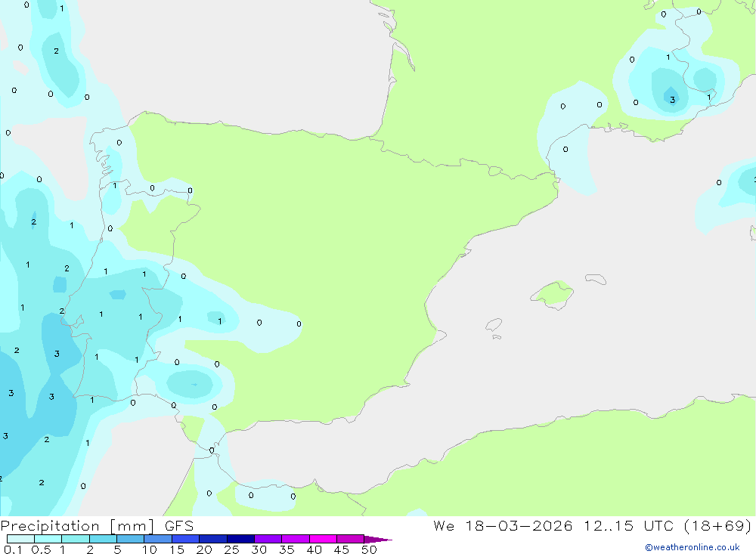
Task: Select the 40–45 mm legend swatch
Action: click(x=323, y=539)
